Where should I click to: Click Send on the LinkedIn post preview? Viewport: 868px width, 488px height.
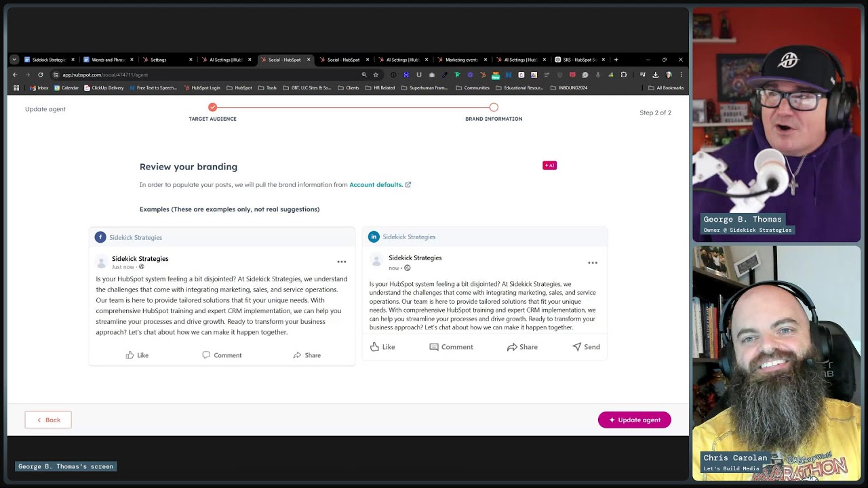tap(586, 347)
